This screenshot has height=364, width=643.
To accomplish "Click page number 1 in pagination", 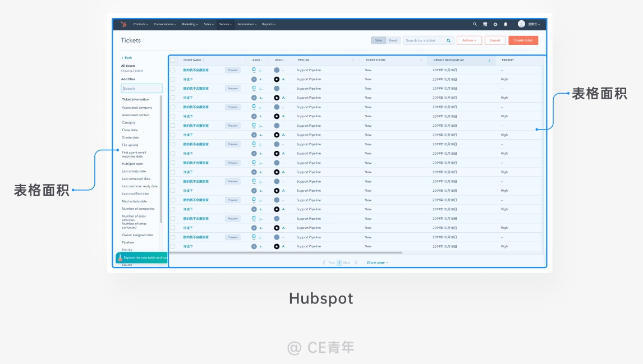I will point(339,262).
